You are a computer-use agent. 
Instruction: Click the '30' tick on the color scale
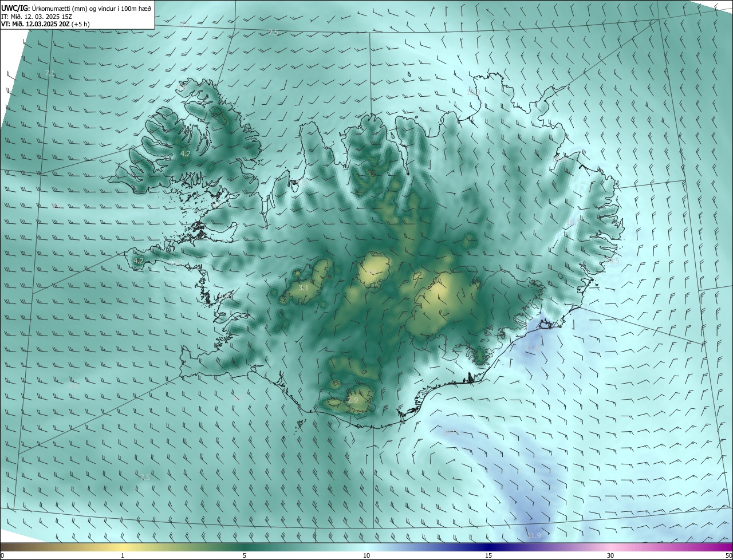[610, 555]
